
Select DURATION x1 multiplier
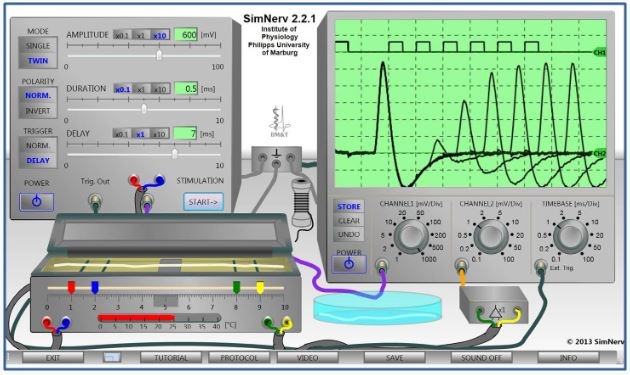click(x=141, y=89)
